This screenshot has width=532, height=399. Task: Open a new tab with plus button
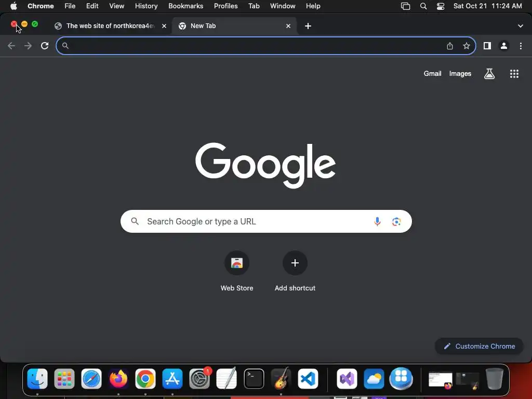coord(308,26)
